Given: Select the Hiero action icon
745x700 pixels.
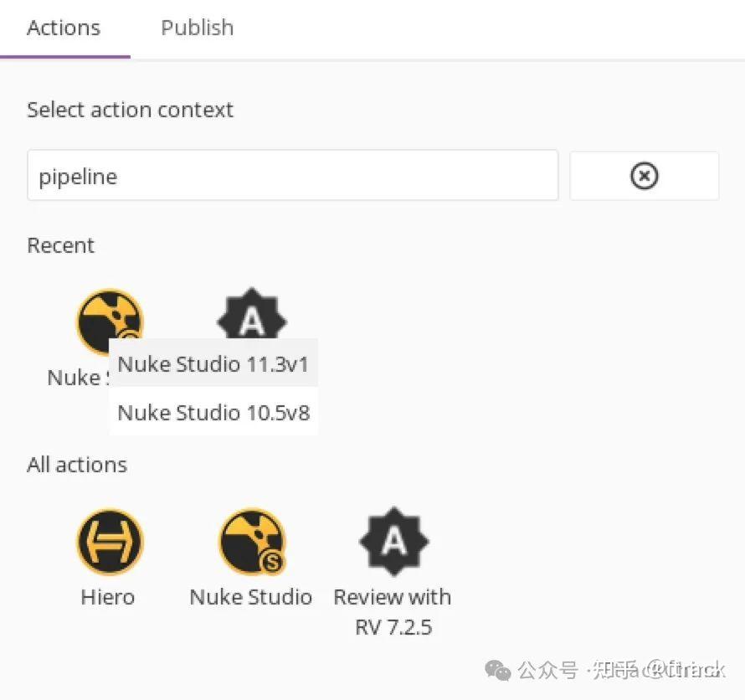Looking at the screenshot, I should 109,540.
